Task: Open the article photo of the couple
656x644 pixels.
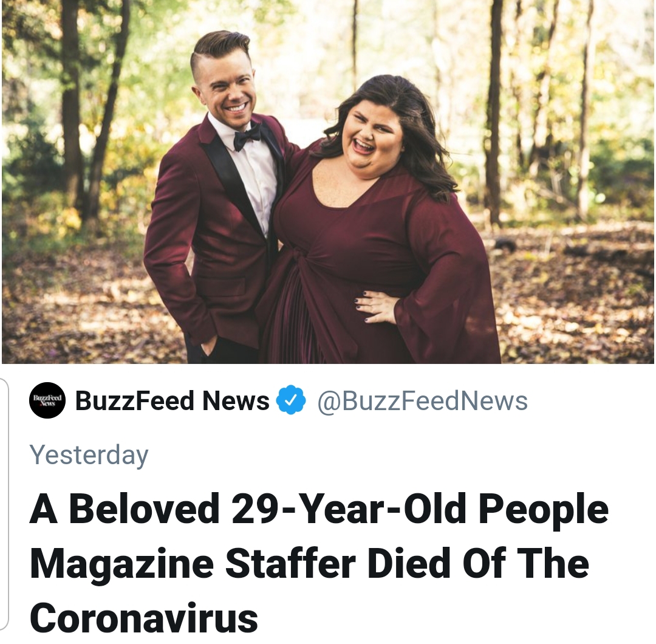Action: [x=328, y=182]
